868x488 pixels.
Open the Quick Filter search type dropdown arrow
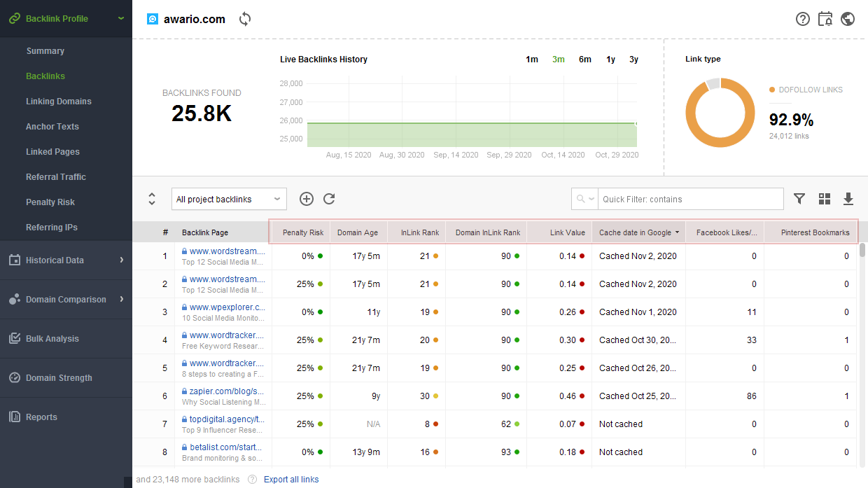592,200
